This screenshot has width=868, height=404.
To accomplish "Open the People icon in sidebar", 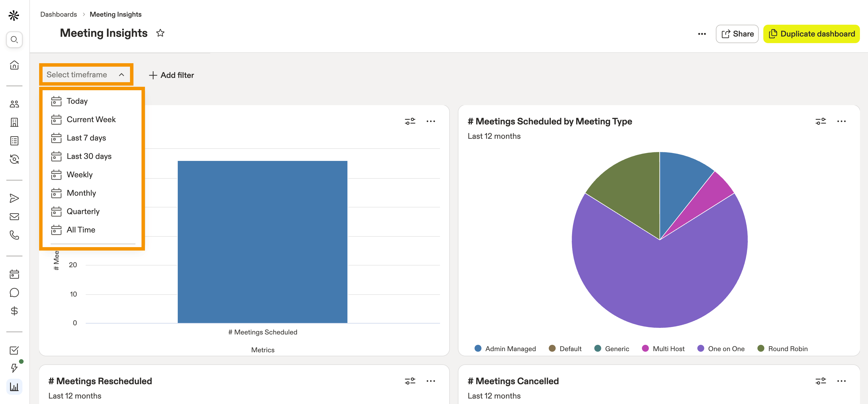I will point(14,104).
